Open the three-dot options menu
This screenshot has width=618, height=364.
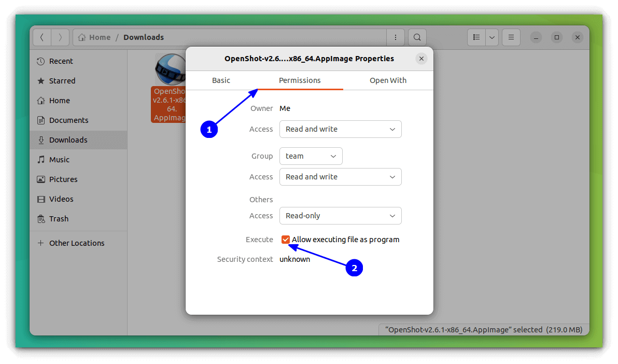pyautogui.click(x=396, y=37)
